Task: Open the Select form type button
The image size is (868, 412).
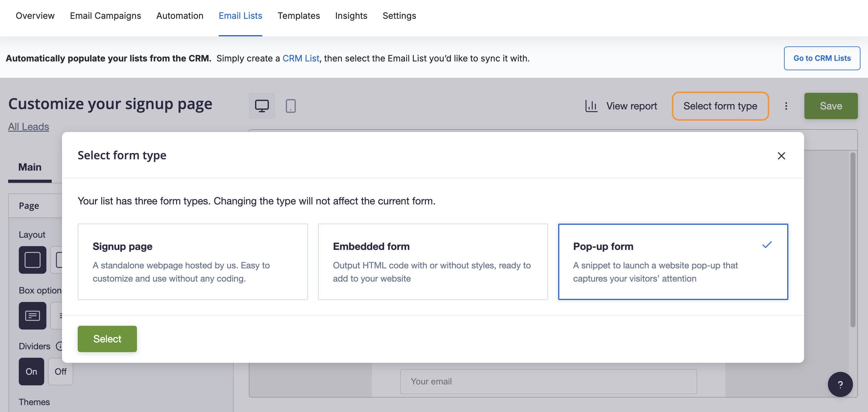Action: click(720, 106)
